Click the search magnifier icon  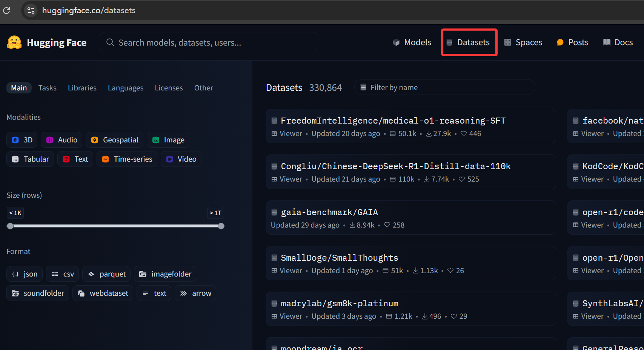pos(110,42)
